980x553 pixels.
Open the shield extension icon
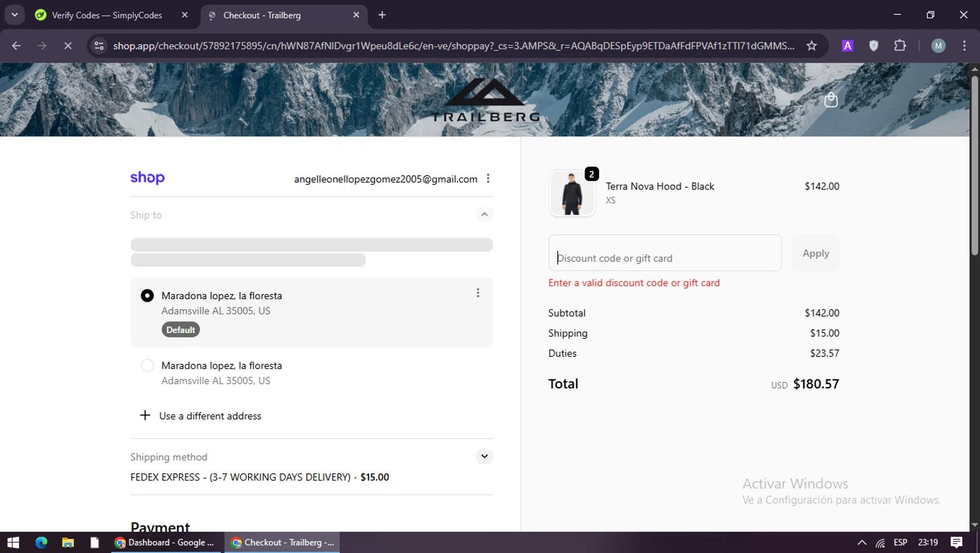[874, 46]
